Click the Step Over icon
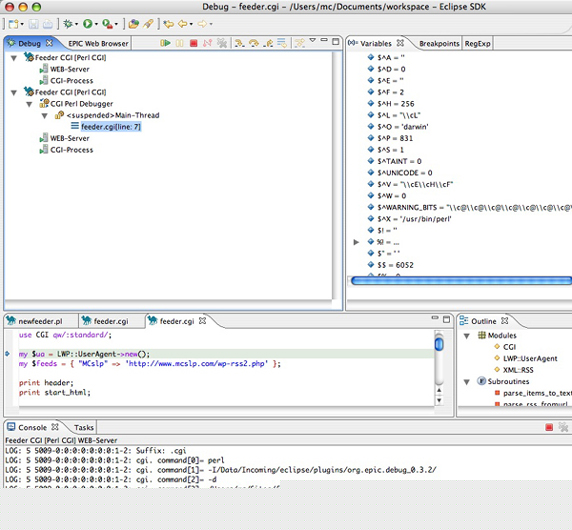Image resolution: width=572 pixels, height=530 pixels. 254,43
